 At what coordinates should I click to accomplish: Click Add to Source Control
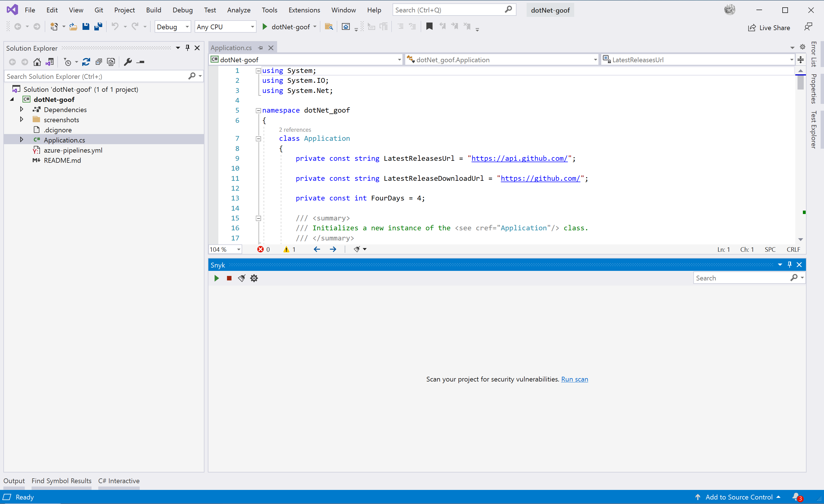(738, 497)
